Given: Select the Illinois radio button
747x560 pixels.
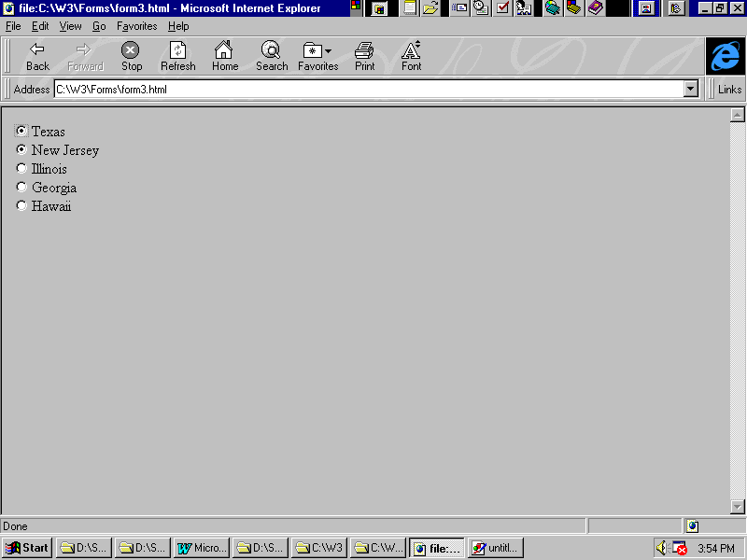Looking at the screenshot, I should pyautogui.click(x=21, y=169).
